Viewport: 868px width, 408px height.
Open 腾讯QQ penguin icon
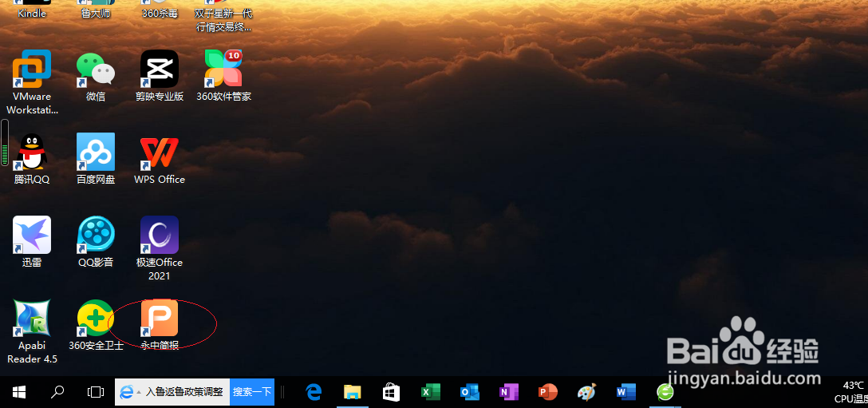coord(32,159)
